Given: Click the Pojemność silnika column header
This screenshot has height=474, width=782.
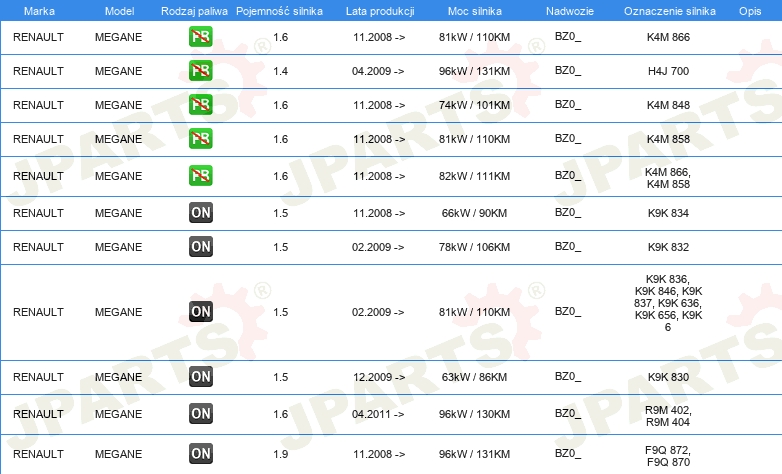Looking at the screenshot, I should pos(279,11).
